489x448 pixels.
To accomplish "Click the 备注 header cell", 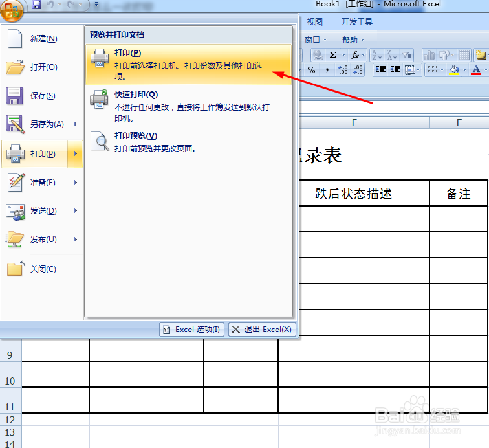I will tap(459, 194).
